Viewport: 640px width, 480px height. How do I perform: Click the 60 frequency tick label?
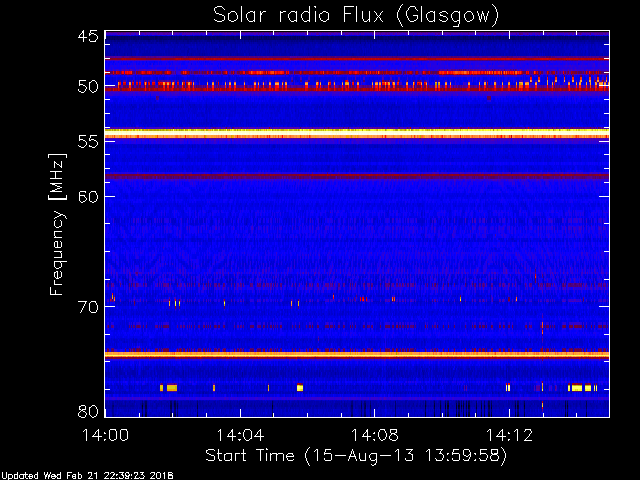(88, 196)
